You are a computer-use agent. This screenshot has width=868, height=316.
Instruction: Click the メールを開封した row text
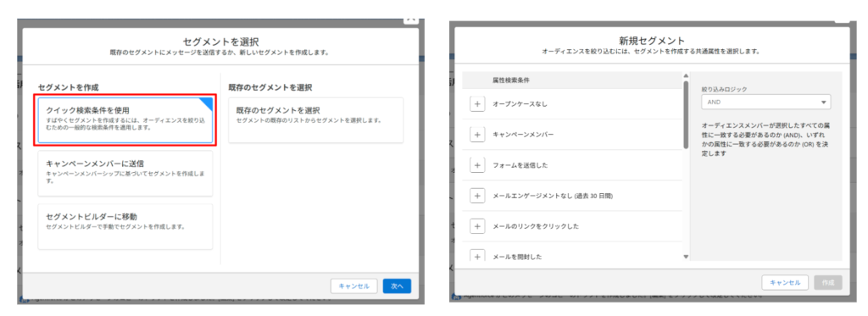click(517, 257)
